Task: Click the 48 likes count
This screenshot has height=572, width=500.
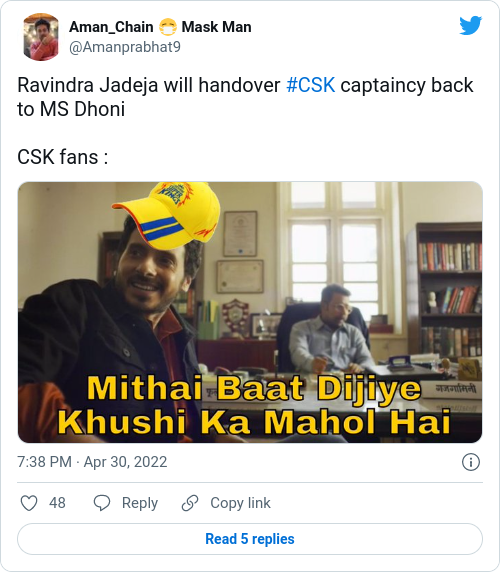Action: click(x=57, y=503)
